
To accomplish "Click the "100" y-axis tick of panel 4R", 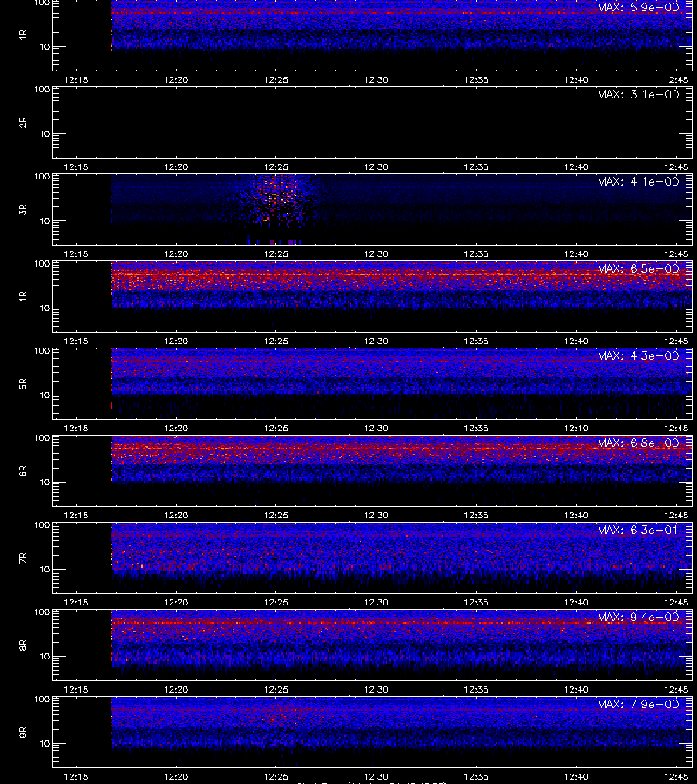I will [42, 263].
